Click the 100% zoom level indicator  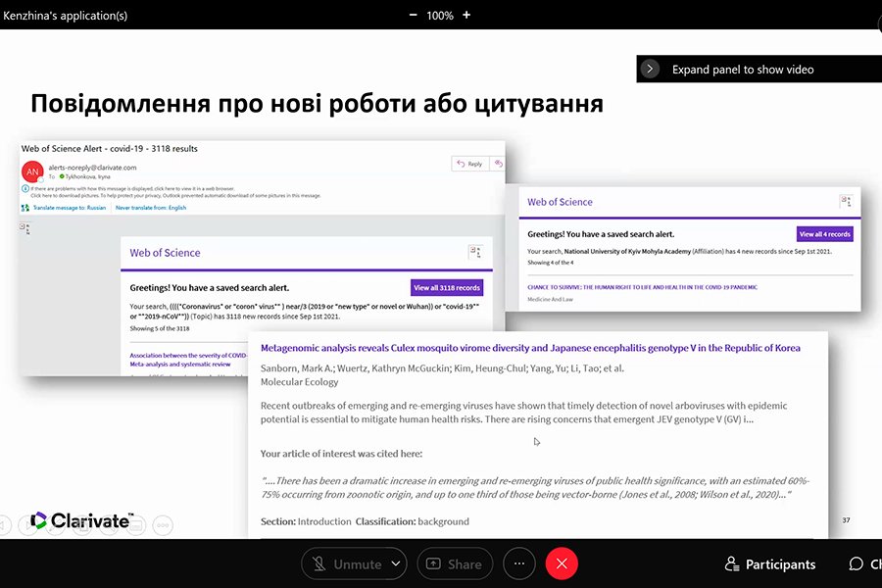tap(439, 15)
